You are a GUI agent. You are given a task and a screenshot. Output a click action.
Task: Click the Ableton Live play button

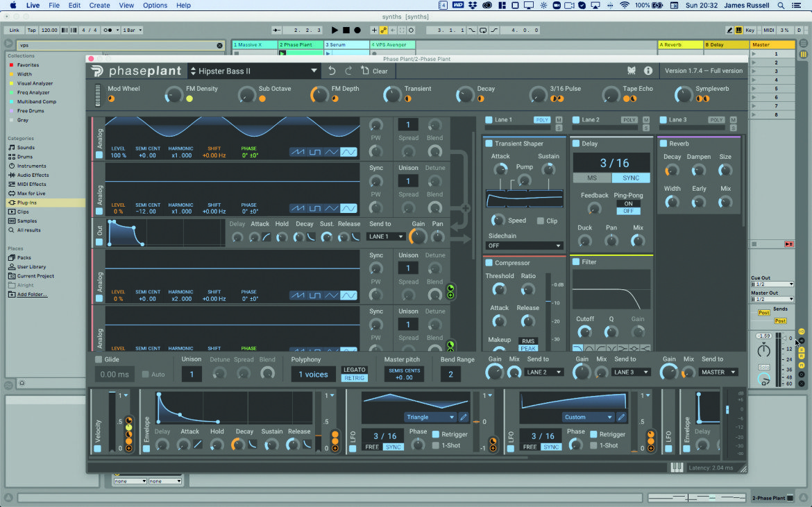click(x=335, y=30)
